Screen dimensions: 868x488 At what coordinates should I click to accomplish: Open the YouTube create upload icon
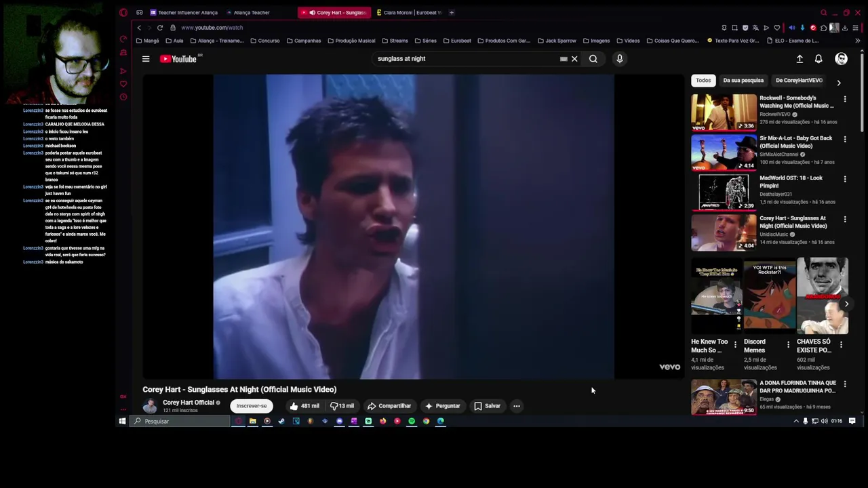(800, 59)
